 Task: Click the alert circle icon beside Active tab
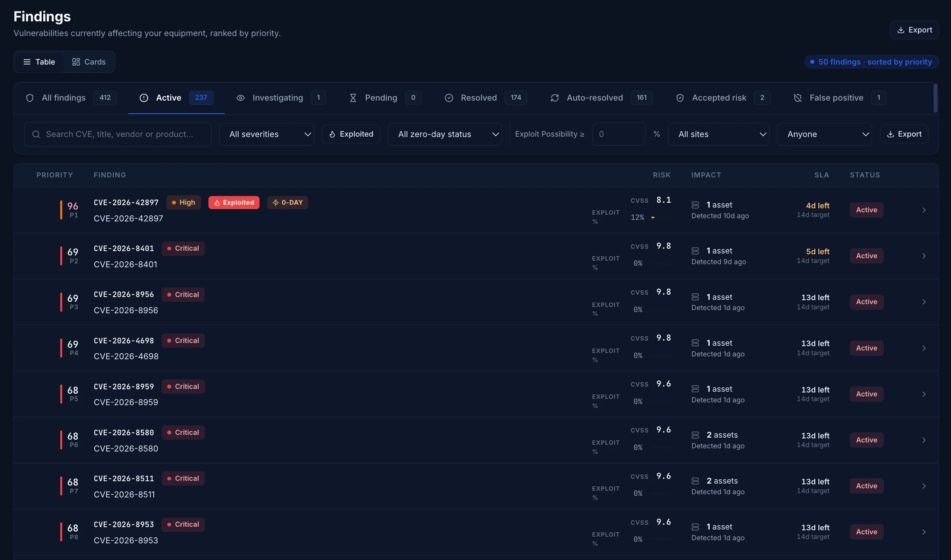point(144,98)
